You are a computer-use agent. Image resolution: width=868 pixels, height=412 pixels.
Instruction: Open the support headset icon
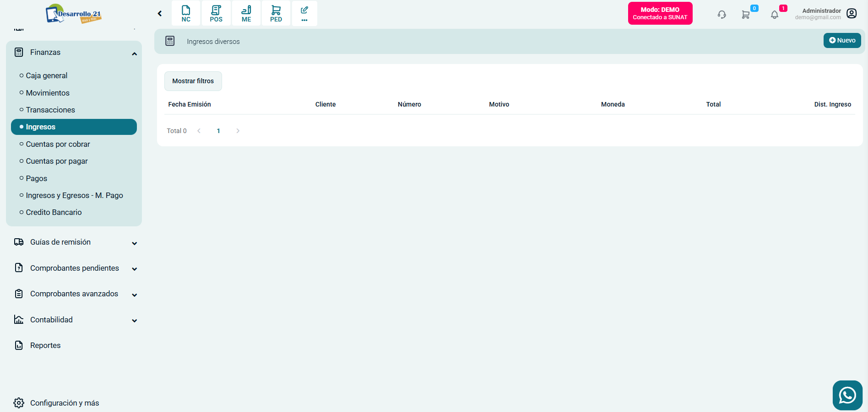[722, 15]
